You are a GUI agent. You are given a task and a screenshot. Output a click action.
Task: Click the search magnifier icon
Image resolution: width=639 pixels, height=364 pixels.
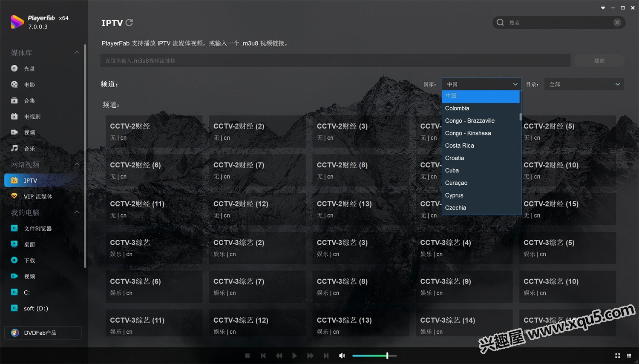point(500,23)
